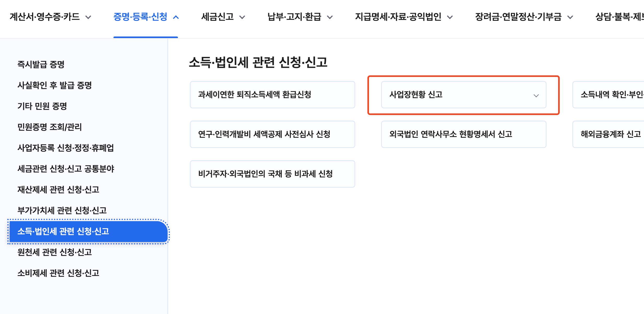Screen dimensions: 644x314
Task: Expand chevron next to 세금신고
Action: 242,17
